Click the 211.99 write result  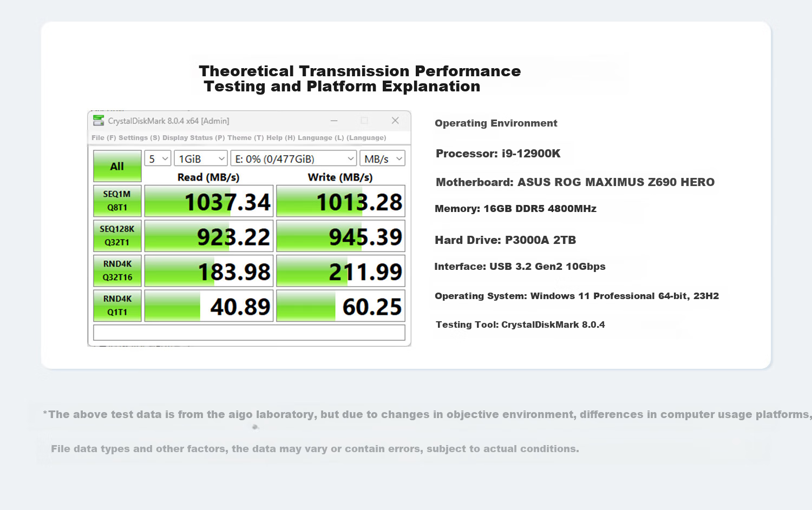point(340,271)
